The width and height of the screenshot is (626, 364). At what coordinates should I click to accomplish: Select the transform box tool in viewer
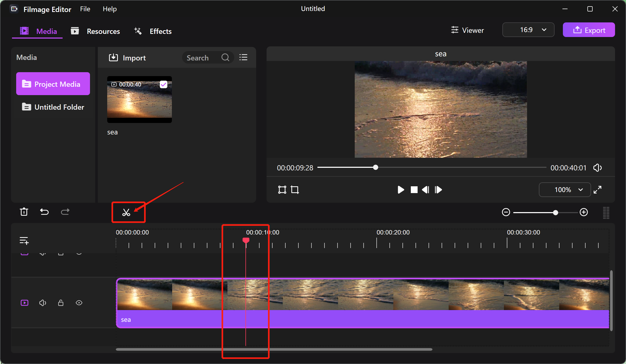pyautogui.click(x=282, y=190)
